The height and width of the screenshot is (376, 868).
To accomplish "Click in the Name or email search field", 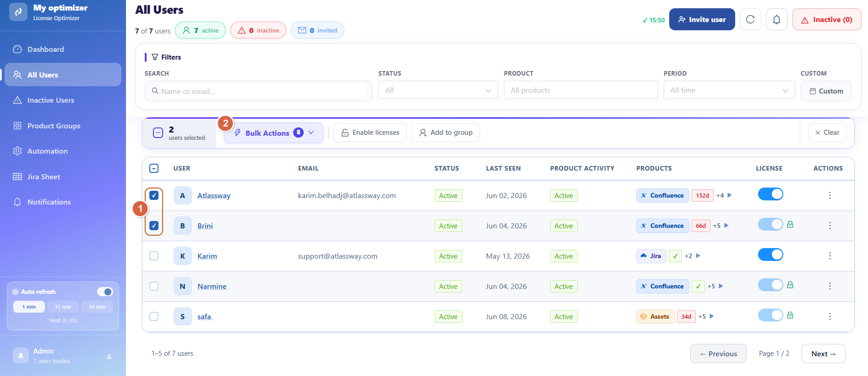I will tap(259, 91).
